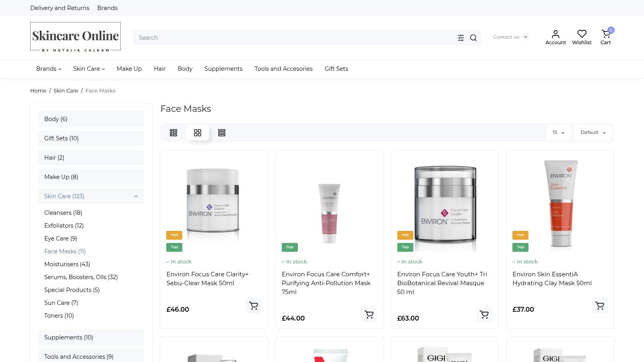Viewport: 644px width, 362px height.
Task: Select Face Masks (11) subcategory
Action: point(65,251)
